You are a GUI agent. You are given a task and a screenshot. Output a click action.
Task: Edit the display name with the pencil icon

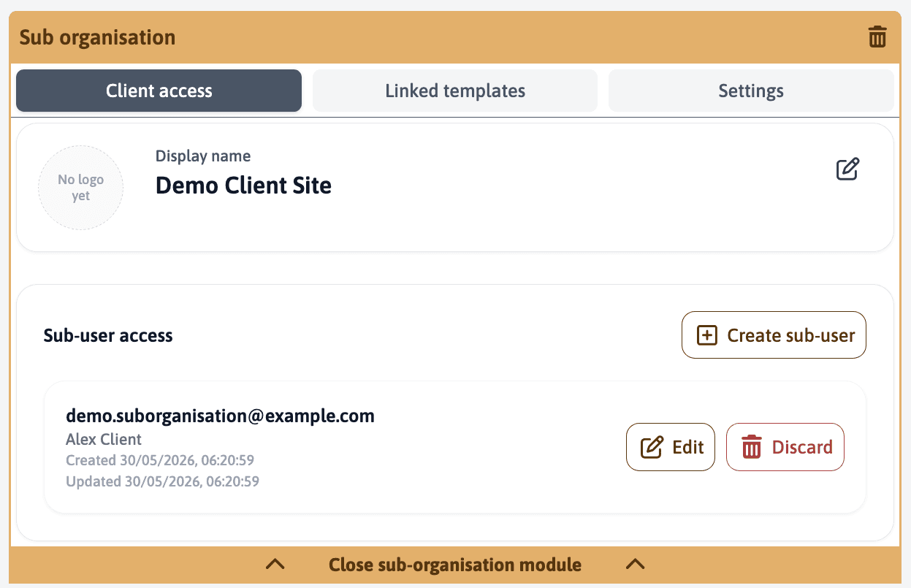847,169
